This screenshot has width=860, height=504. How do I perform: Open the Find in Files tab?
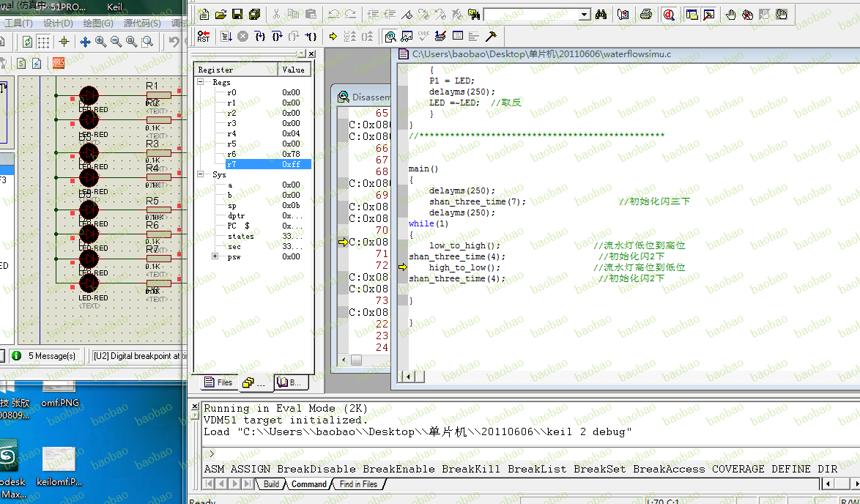click(358, 484)
